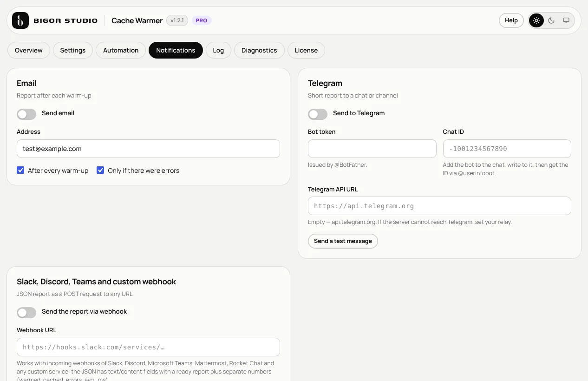The width and height of the screenshot is (588, 381).
Task: Click the Cache Warmer title
Action: tap(137, 20)
